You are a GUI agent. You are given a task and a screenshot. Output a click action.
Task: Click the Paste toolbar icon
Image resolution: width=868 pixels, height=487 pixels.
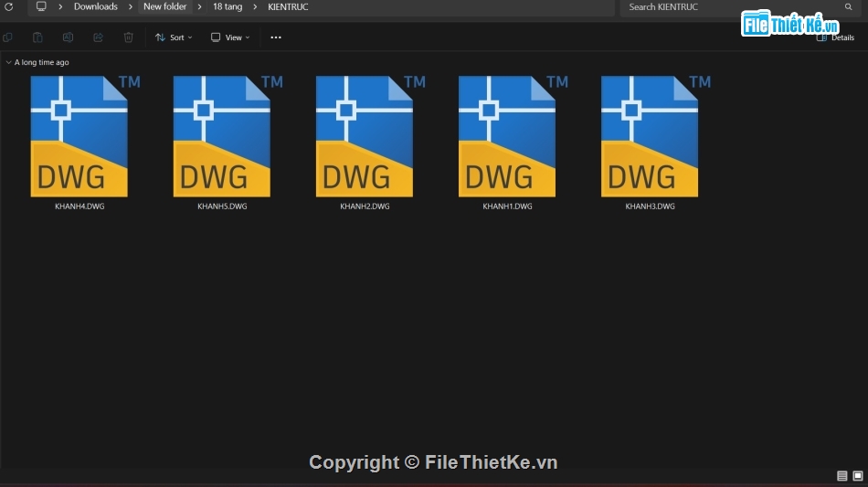(x=37, y=37)
